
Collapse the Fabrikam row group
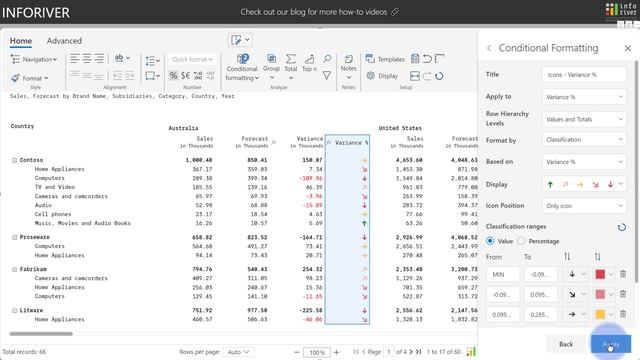[x=14, y=269]
